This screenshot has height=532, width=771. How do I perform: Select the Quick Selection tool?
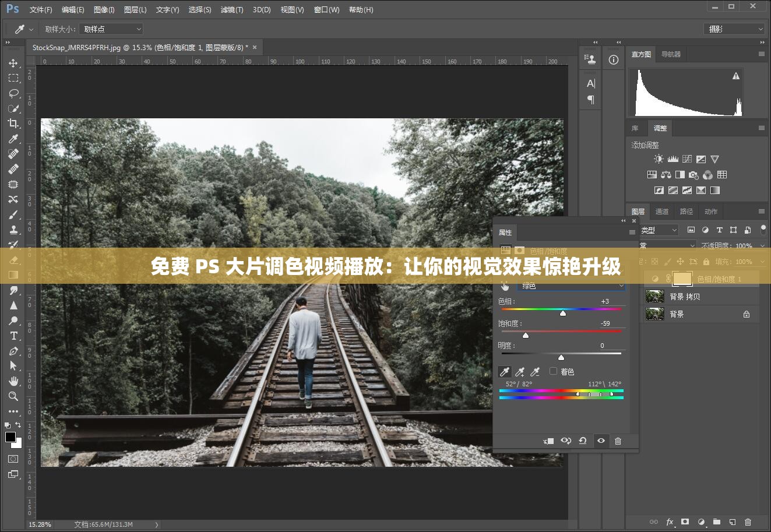[13, 108]
